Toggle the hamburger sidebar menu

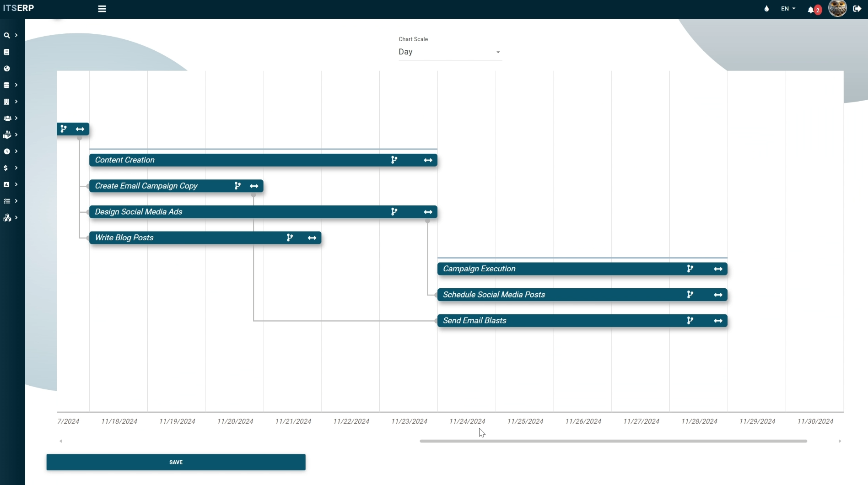(x=102, y=9)
